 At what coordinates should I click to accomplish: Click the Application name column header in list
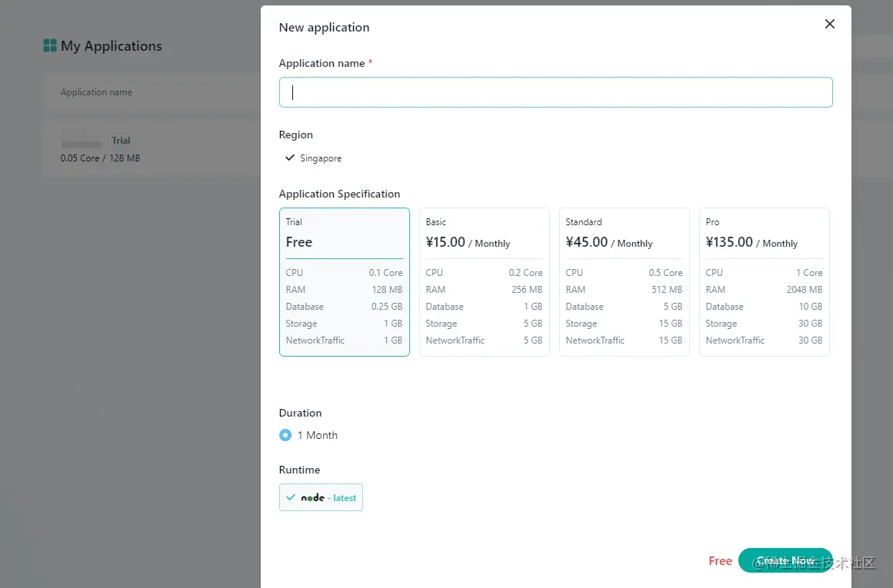tap(96, 92)
